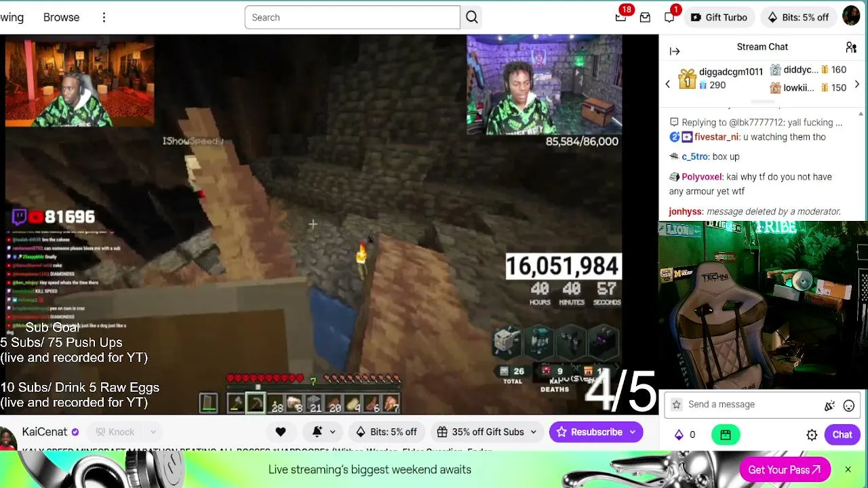Viewport: 868px width, 488px height.
Task: Open fivestar_ni's chat username
Action: pos(717,137)
